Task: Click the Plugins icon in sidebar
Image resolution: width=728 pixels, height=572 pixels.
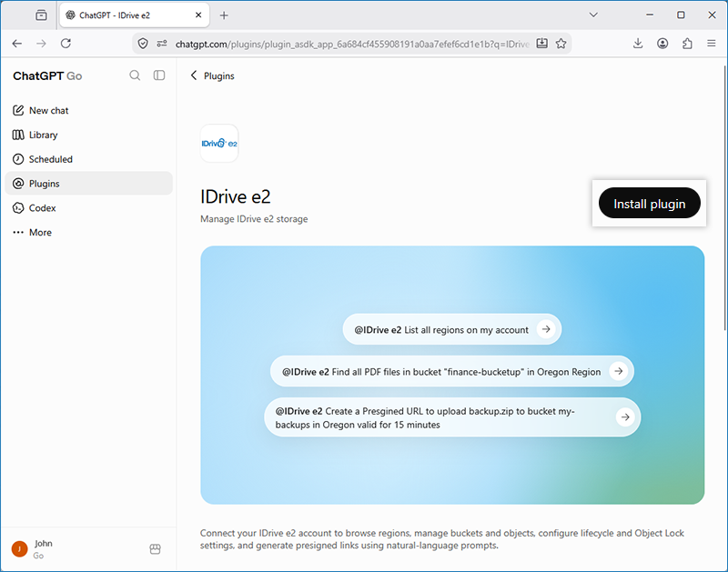Action: click(18, 184)
